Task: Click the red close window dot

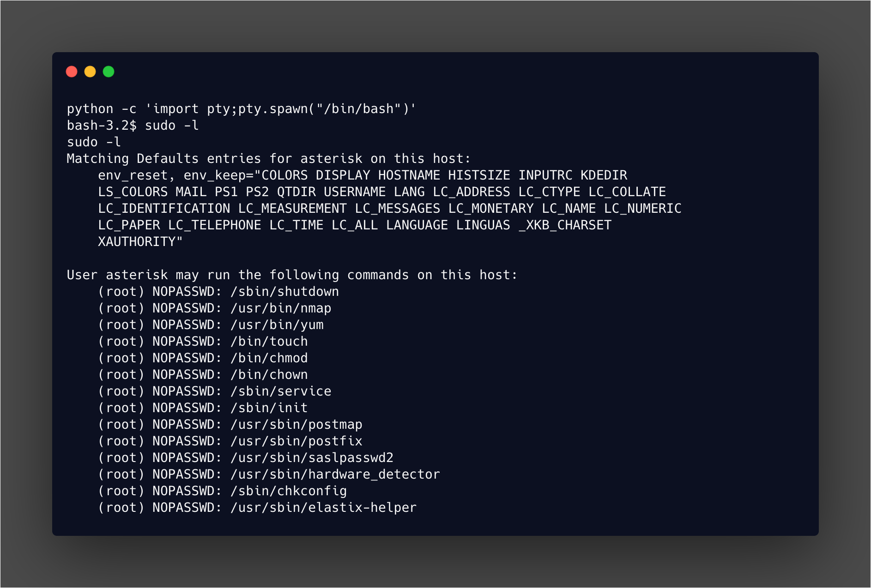Action: tap(72, 72)
